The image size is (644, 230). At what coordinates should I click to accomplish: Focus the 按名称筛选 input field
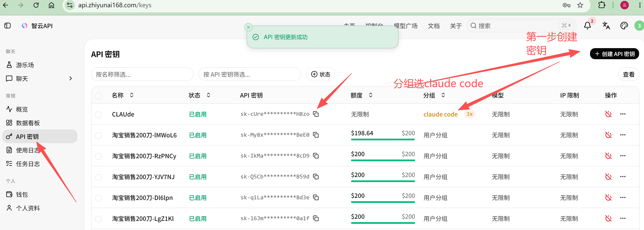click(142, 74)
